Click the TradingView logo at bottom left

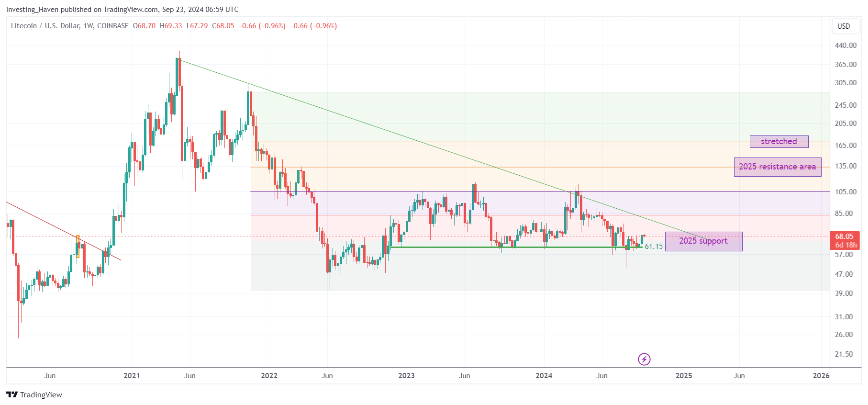coord(34,394)
